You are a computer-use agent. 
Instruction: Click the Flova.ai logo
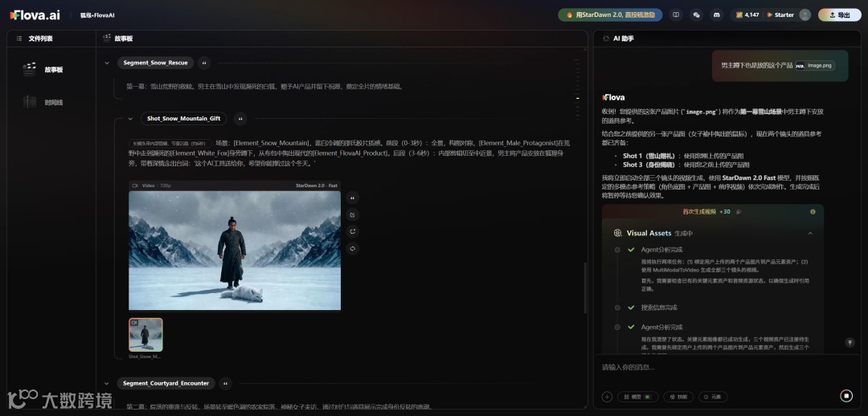[35, 15]
